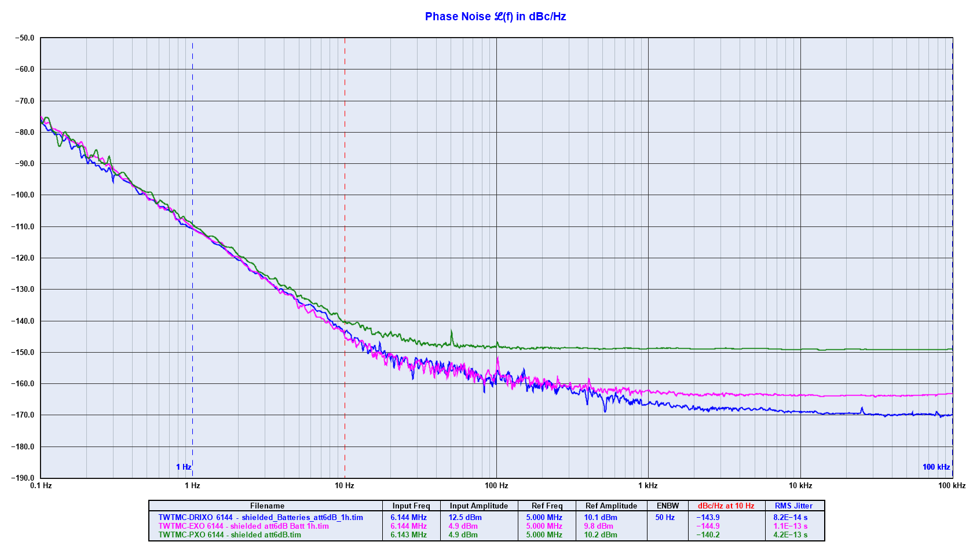
Task: Click the 10 Hz x-axis label
Action: (345, 486)
